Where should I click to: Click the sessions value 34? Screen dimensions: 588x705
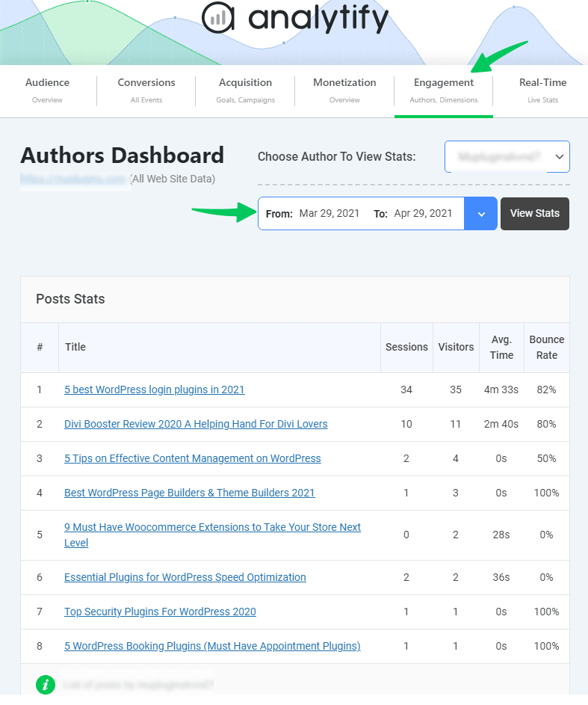tap(406, 390)
